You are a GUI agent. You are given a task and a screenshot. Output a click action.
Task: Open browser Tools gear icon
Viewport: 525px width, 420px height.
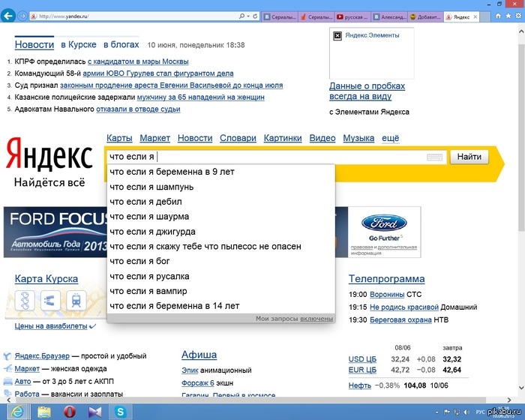[518, 16]
